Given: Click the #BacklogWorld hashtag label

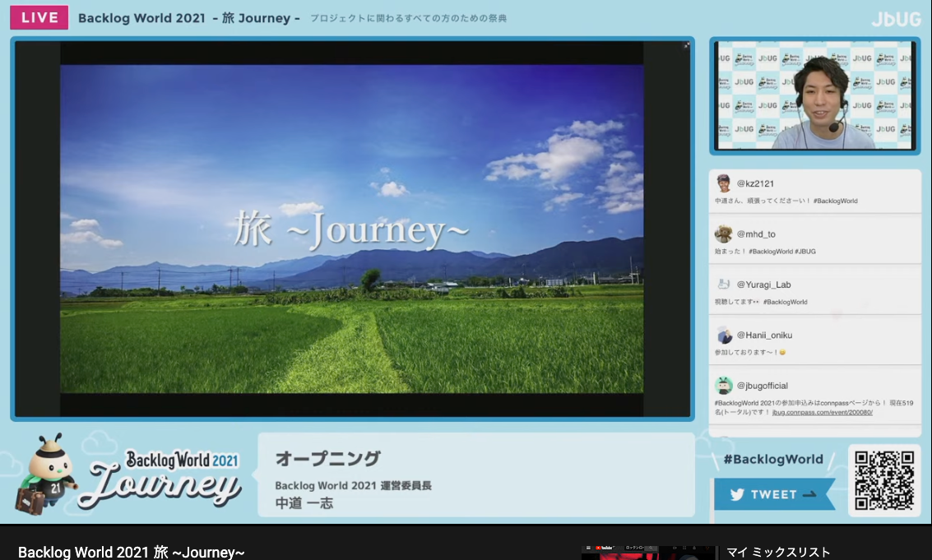Looking at the screenshot, I should click(773, 459).
